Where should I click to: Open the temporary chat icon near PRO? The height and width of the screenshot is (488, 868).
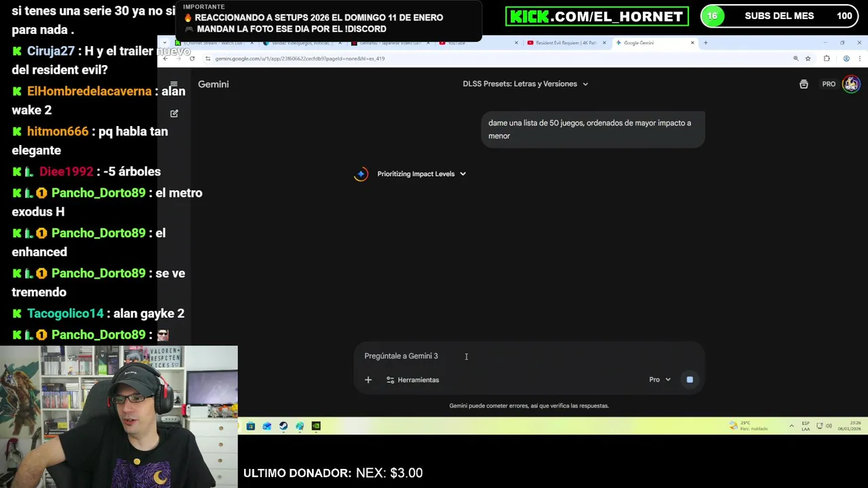(804, 84)
